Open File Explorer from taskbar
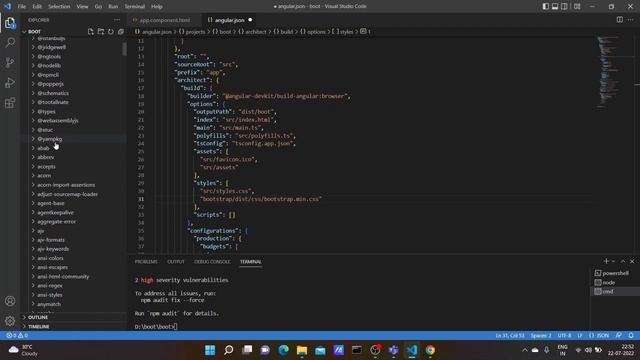 [x=302, y=350]
